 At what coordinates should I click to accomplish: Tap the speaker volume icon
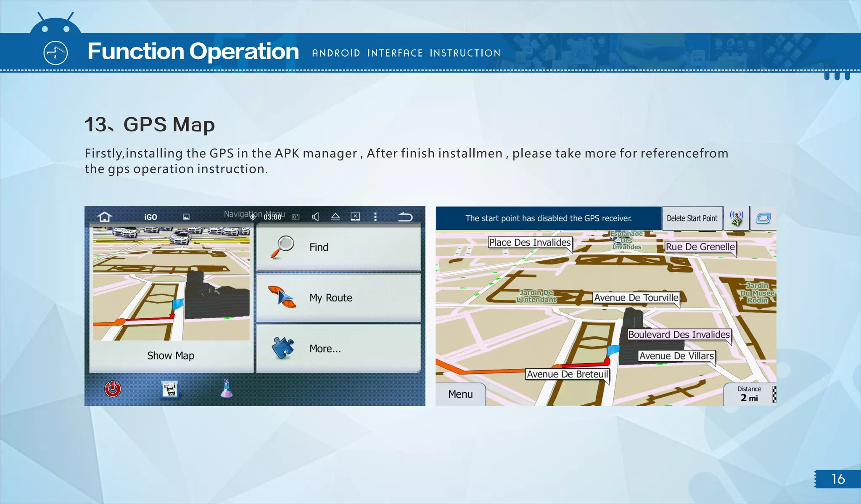[x=315, y=217]
